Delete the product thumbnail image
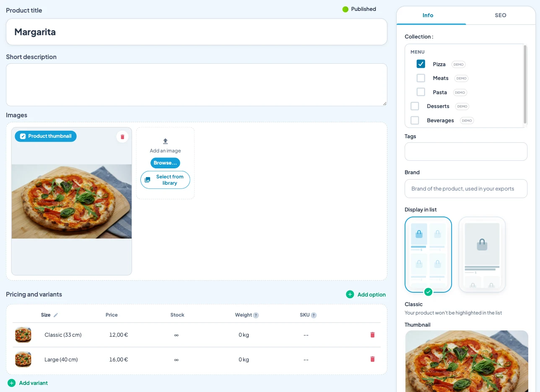540x392 pixels. click(x=122, y=137)
